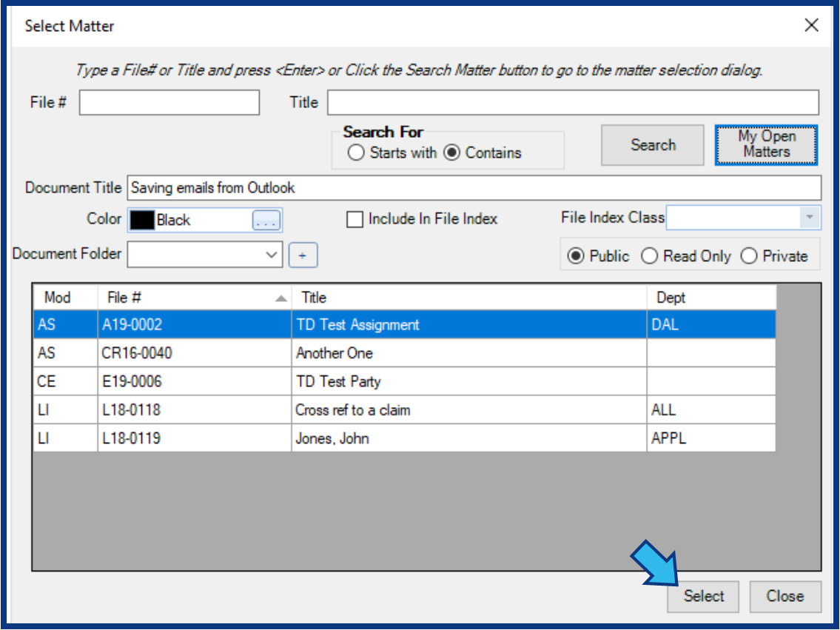Screen dimensions: 840x630
Task: Click the Search button
Action: tap(653, 145)
